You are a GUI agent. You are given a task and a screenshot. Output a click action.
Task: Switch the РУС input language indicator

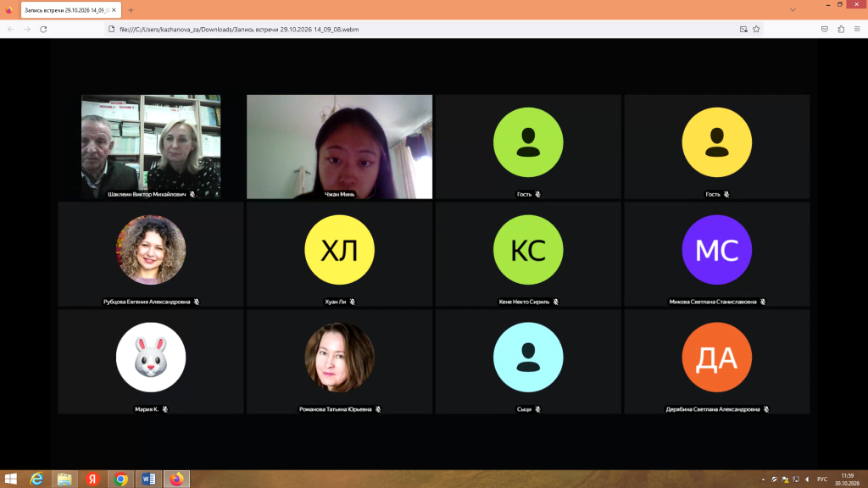pos(822,480)
